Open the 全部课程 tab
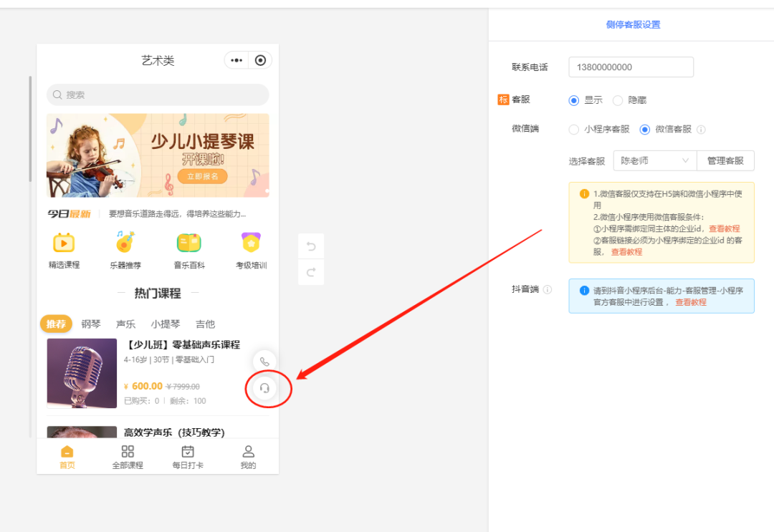The width and height of the screenshot is (774, 532). [128, 455]
